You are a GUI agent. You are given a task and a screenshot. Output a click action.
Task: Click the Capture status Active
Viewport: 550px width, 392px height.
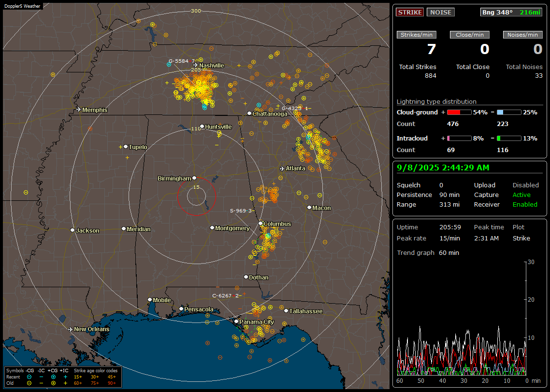click(521, 195)
